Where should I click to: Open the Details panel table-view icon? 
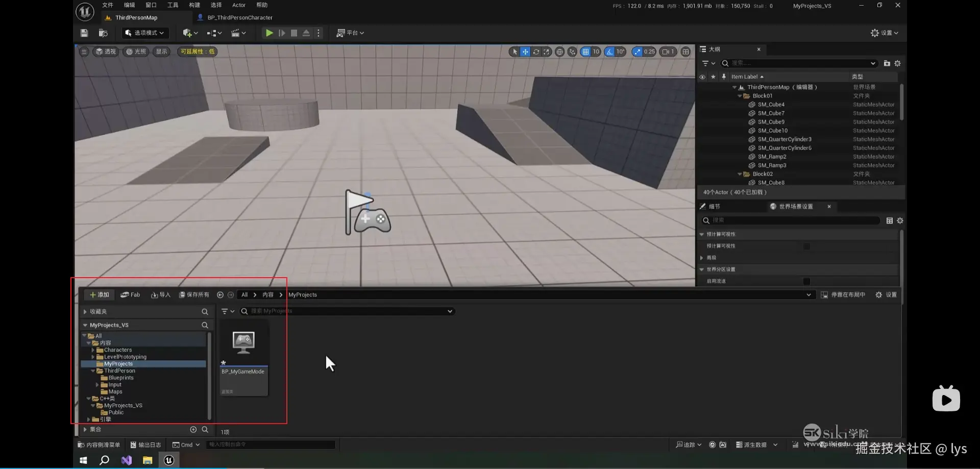[889, 220]
